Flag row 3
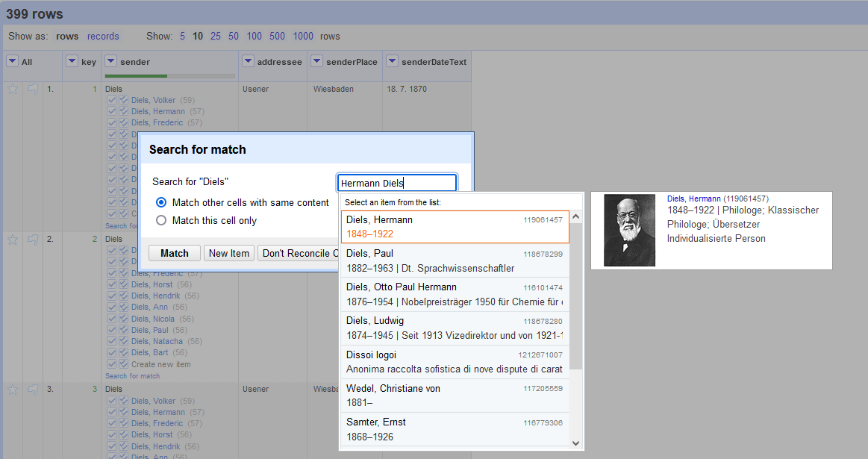 (33, 390)
